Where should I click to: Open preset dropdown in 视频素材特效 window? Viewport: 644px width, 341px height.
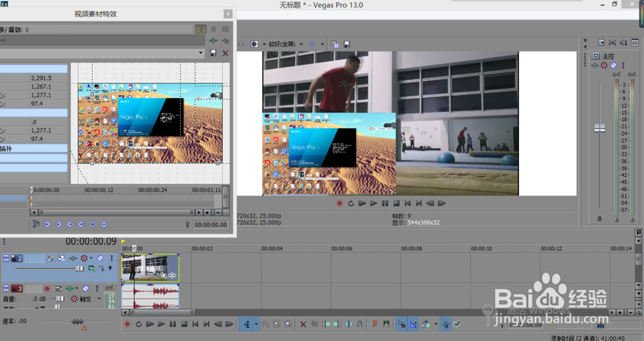(200, 53)
